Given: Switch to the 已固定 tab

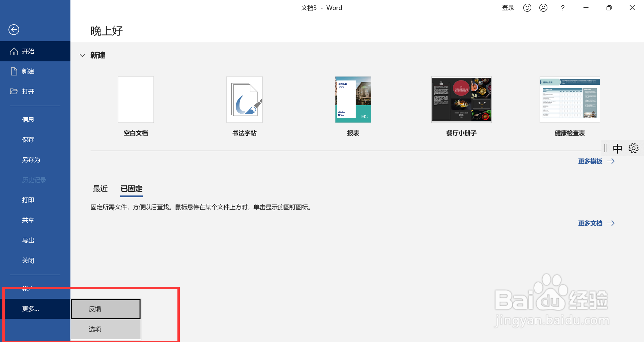Looking at the screenshot, I should (x=131, y=189).
